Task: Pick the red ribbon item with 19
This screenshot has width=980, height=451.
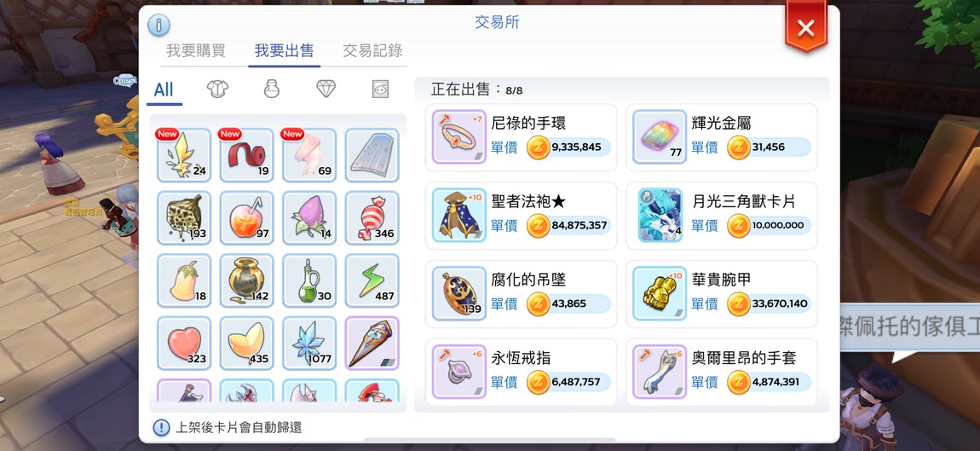Action: tap(247, 155)
